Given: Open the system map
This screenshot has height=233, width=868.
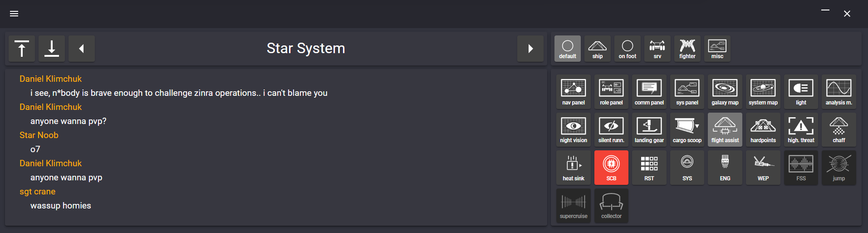Looking at the screenshot, I should tap(763, 92).
